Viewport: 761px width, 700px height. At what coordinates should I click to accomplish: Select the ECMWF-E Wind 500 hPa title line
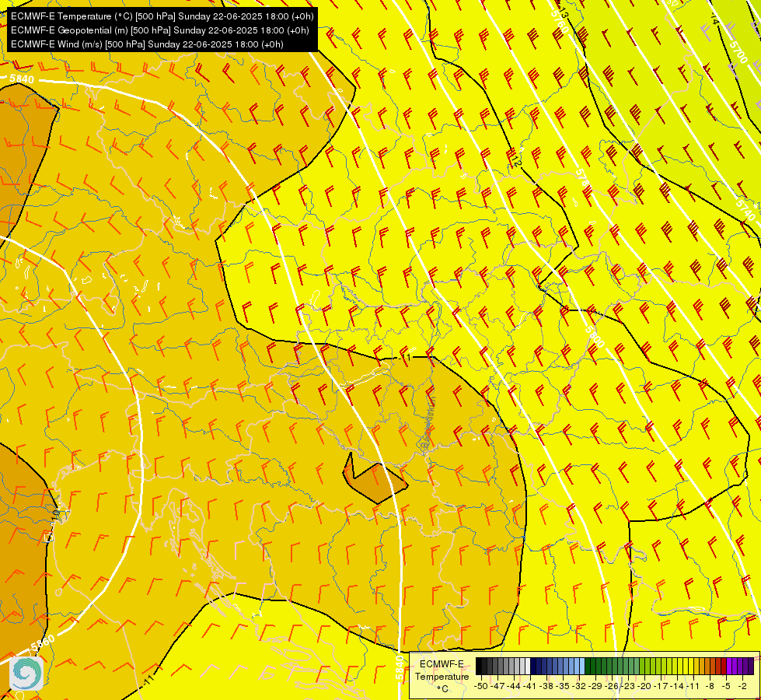click(x=147, y=44)
